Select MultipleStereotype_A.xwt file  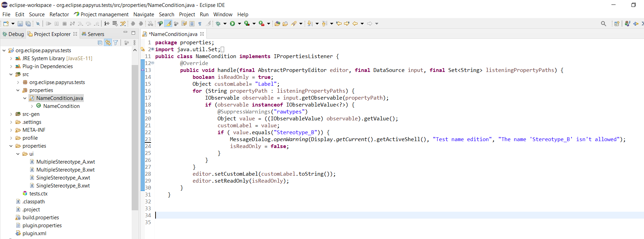tap(65, 162)
